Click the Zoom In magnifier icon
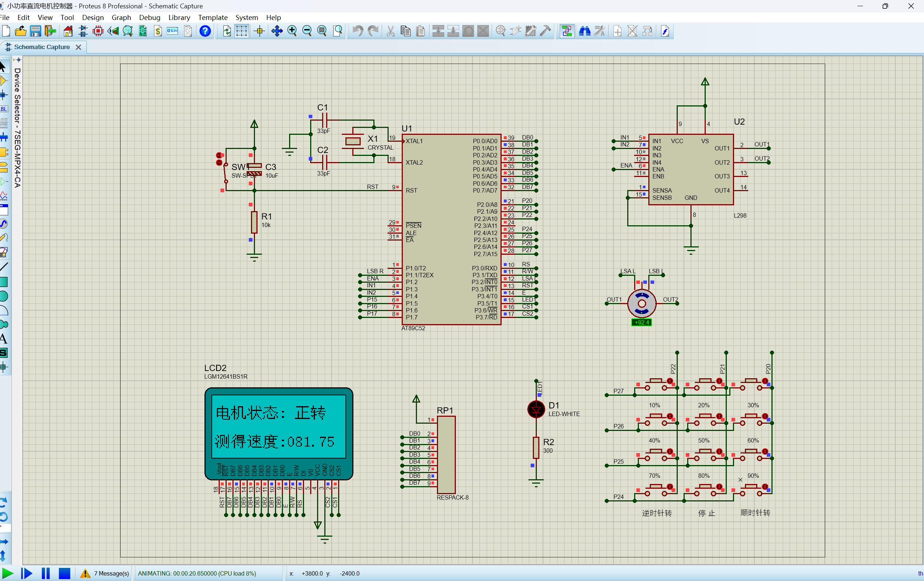The width and height of the screenshot is (924, 581). tap(292, 31)
